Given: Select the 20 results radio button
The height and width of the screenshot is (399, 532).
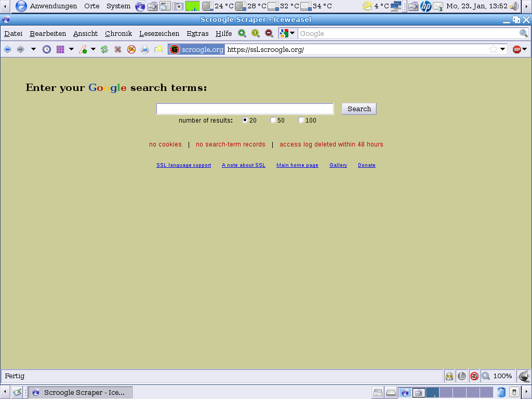Looking at the screenshot, I should (245, 120).
